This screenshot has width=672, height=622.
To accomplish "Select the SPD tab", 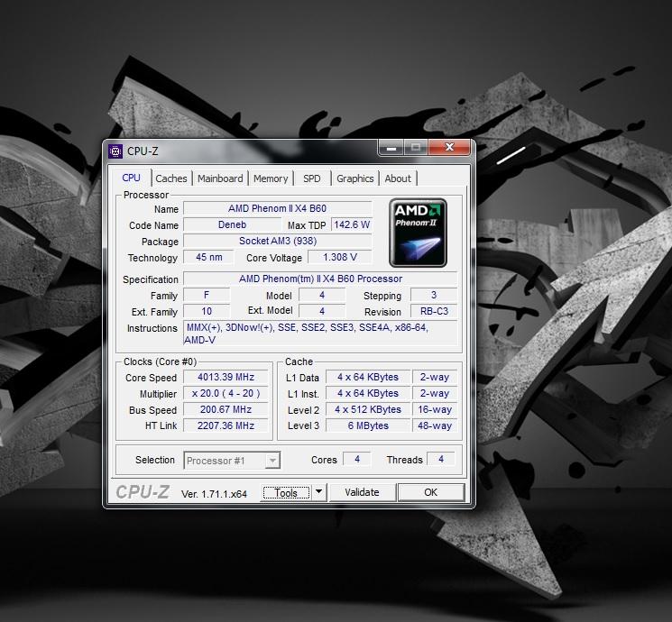I will (311, 178).
